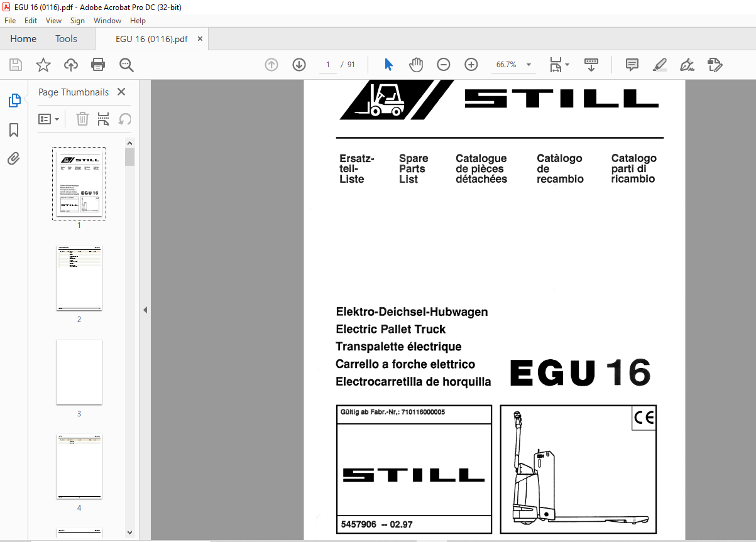The image size is (756, 542).
Task: Open the File menu
Action: point(10,21)
